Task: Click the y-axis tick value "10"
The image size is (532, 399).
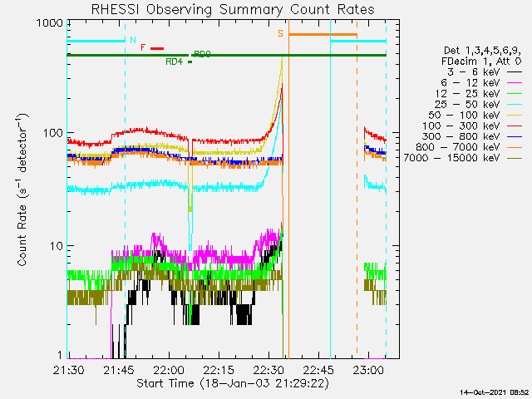Action: (x=57, y=246)
